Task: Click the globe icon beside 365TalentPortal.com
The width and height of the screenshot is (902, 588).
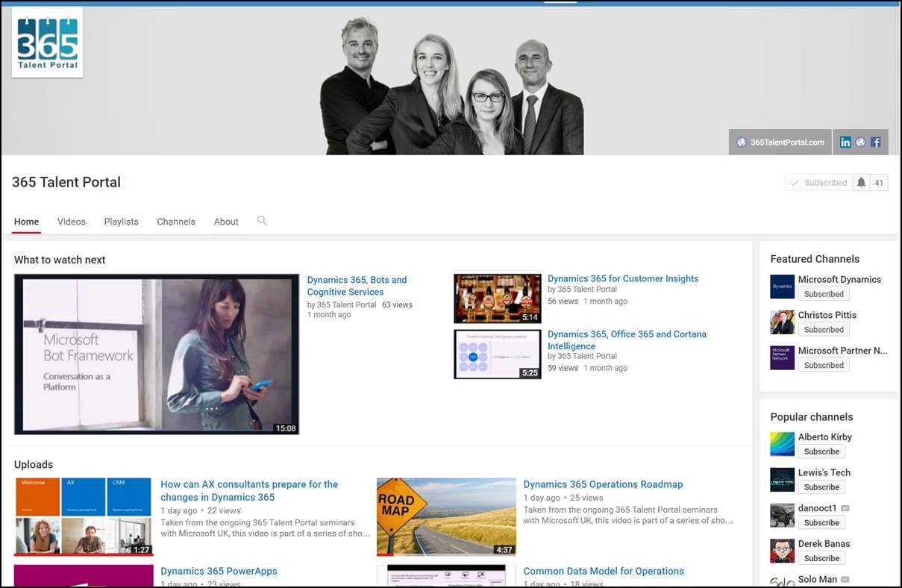Action: click(x=741, y=143)
